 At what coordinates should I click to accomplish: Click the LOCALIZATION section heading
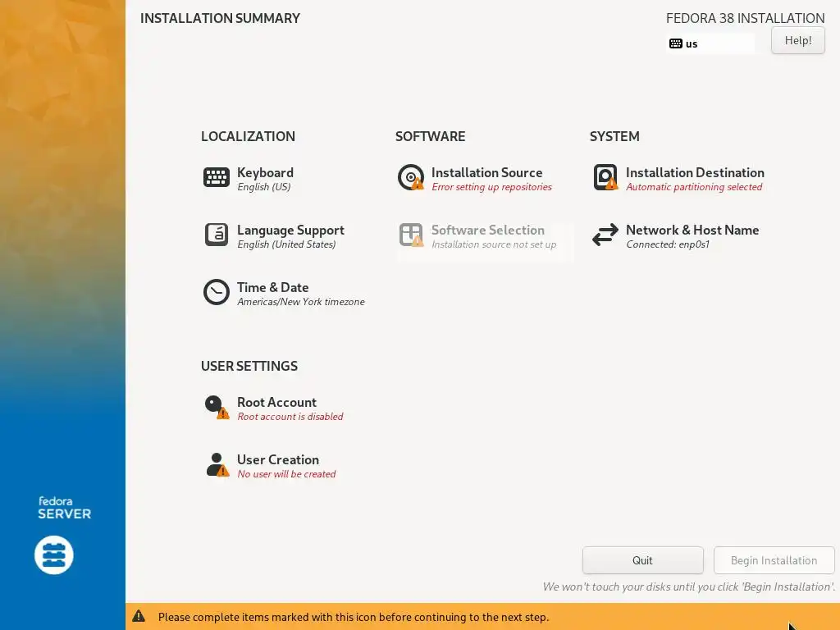point(248,136)
